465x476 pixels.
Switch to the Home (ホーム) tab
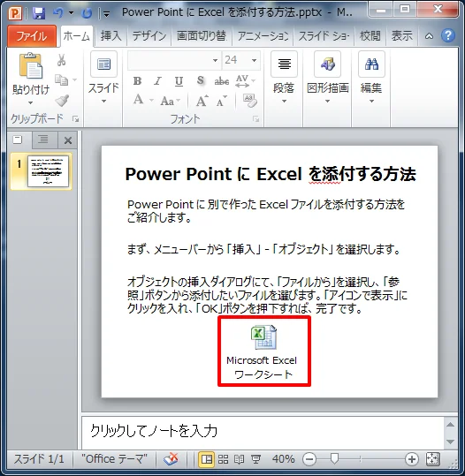77,36
